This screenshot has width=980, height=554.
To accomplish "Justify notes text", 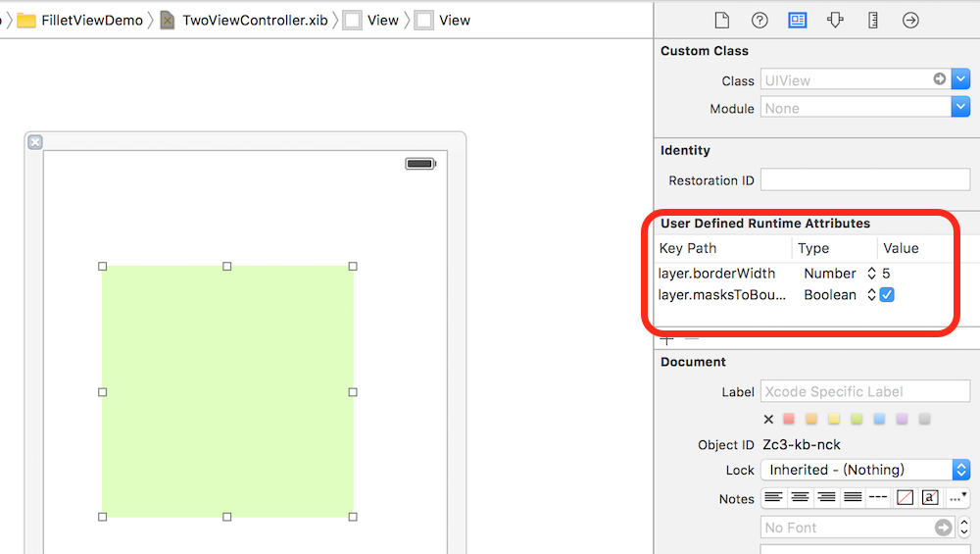I will (x=853, y=498).
